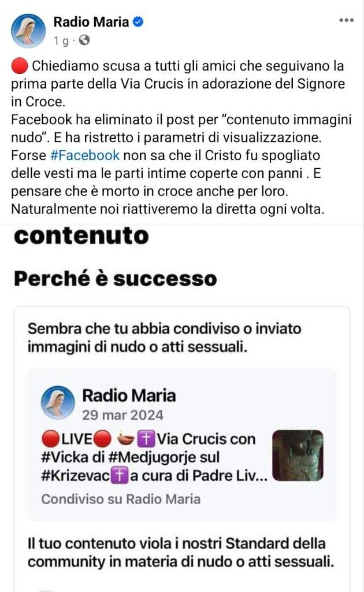Open the three-dot post options menu
The image size is (364, 592).
(x=346, y=20)
